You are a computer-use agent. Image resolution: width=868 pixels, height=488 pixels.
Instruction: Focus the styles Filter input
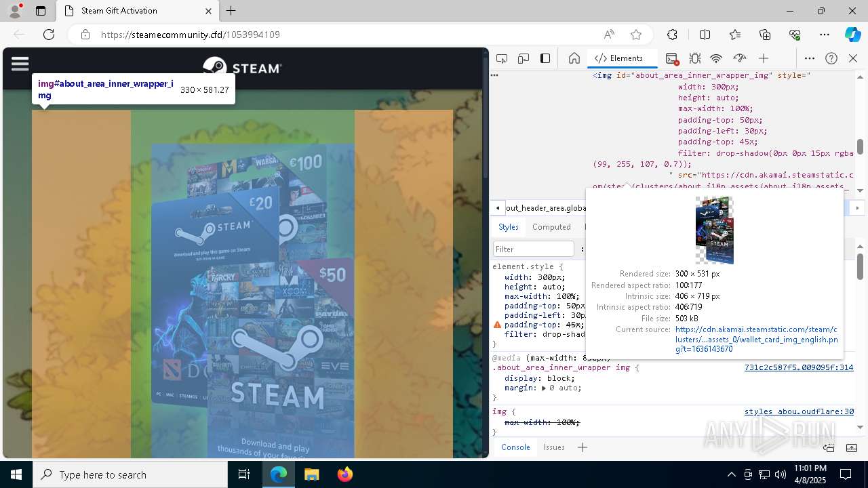(534, 249)
